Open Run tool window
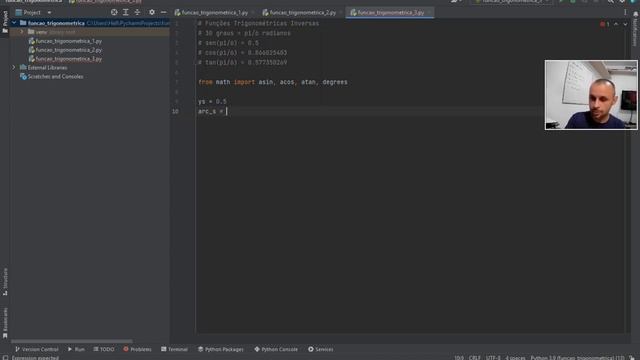Viewport: 640px width, 360px height. tap(76, 349)
